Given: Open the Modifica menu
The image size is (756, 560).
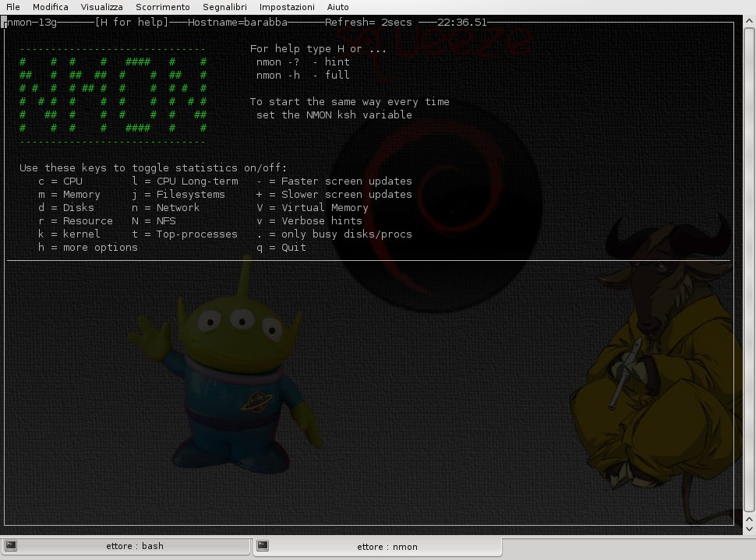Looking at the screenshot, I should click(x=50, y=7).
